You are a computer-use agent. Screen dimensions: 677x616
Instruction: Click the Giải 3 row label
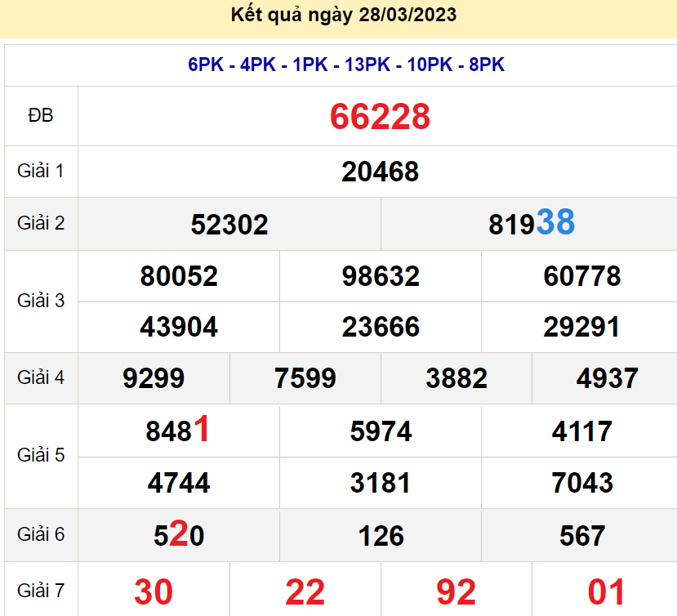coord(41,301)
